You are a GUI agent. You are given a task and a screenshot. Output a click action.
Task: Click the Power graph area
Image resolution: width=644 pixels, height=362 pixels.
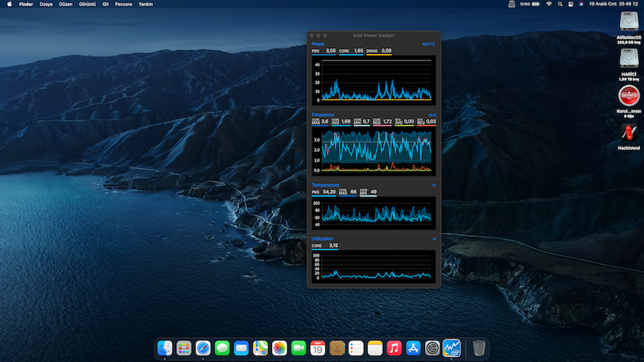pos(373,80)
